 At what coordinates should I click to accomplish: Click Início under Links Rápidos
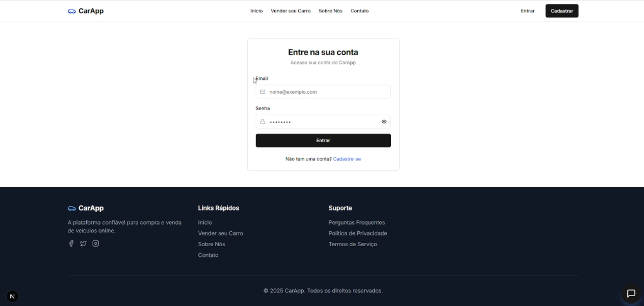pyautogui.click(x=205, y=223)
